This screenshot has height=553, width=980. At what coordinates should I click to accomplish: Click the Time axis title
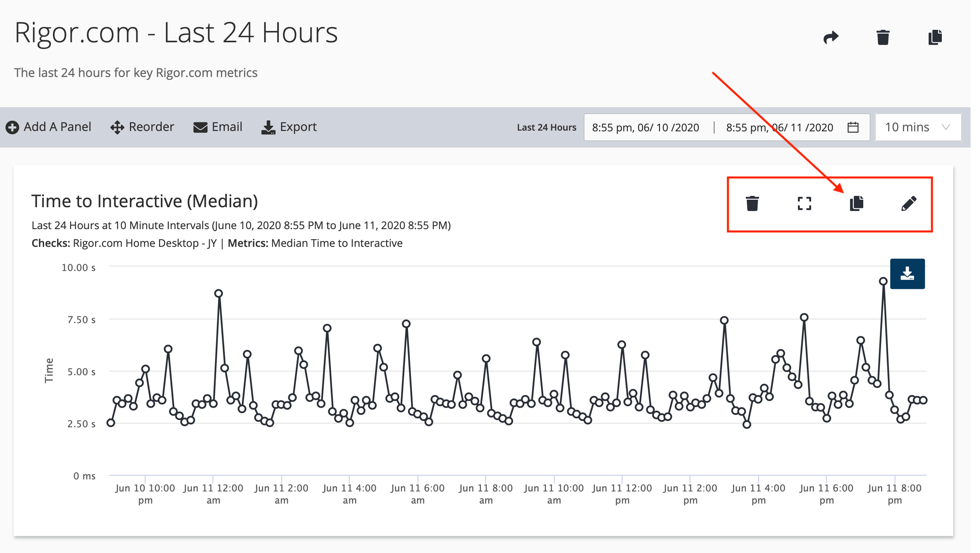(49, 371)
